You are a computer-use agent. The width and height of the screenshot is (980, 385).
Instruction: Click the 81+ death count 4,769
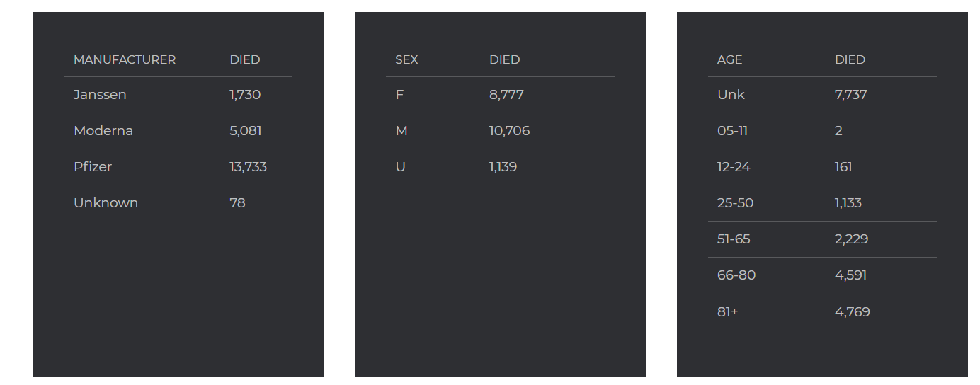pos(852,312)
